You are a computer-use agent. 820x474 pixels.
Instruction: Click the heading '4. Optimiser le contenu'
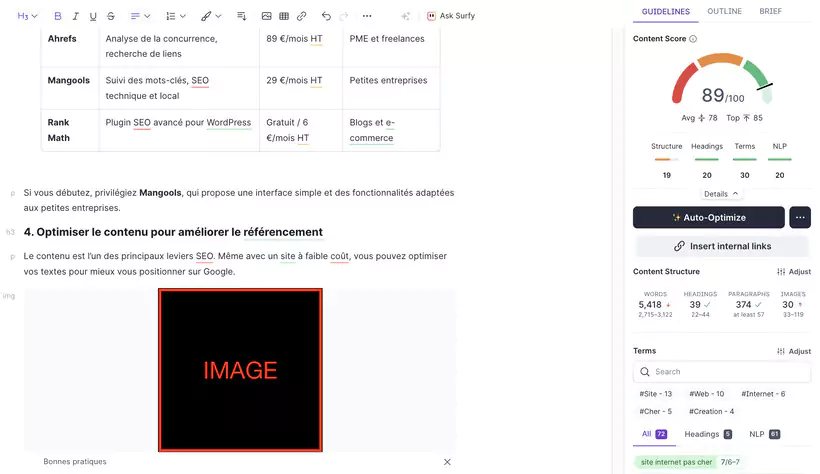173,232
